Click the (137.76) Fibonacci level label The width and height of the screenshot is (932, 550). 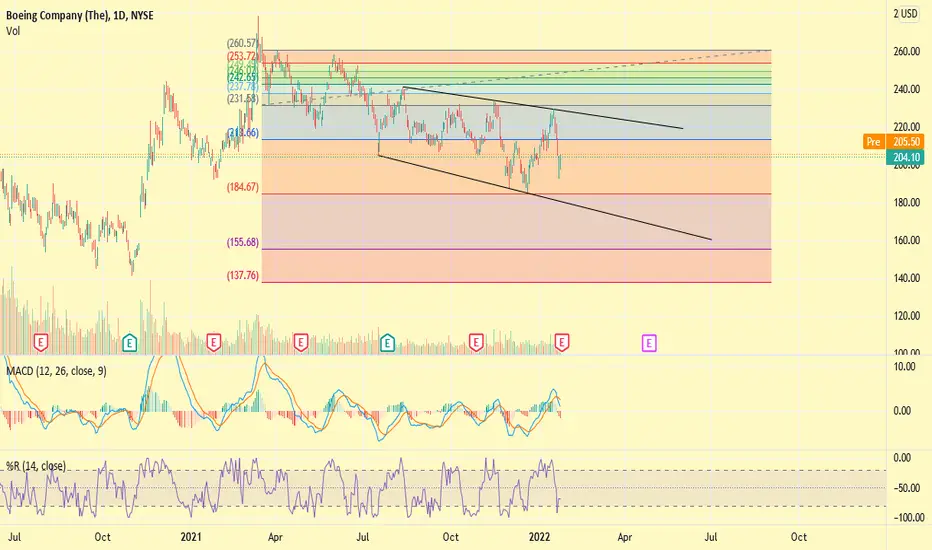[x=243, y=276]
